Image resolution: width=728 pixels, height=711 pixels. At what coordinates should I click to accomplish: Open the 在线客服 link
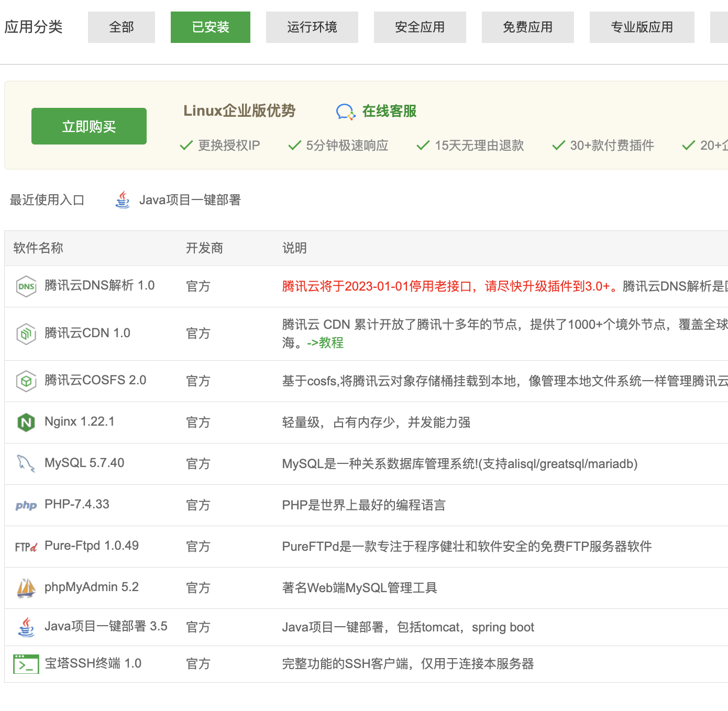[390, 111]
